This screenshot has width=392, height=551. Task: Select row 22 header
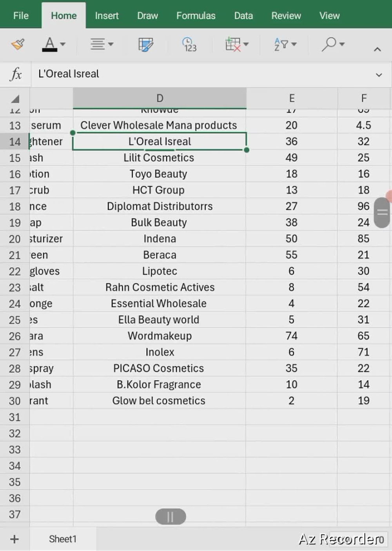point(15,271)
